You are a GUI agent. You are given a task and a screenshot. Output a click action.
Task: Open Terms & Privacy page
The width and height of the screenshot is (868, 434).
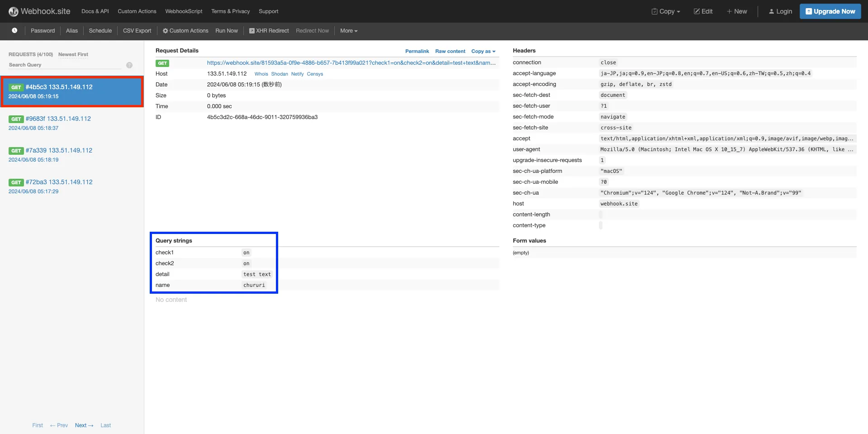tap(230, 11)
